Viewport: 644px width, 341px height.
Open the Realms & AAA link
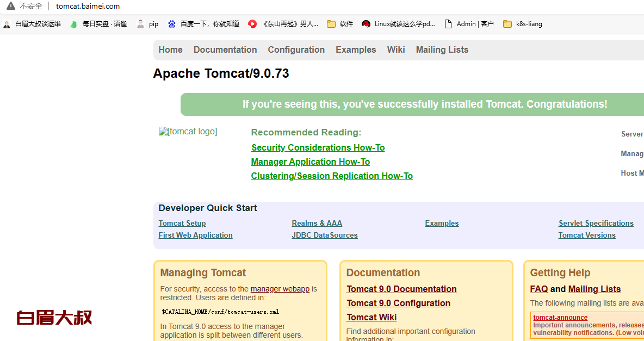point(317,223)
